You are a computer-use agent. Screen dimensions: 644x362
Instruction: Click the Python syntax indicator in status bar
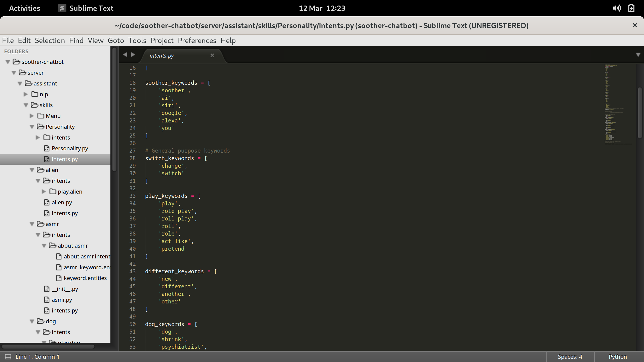click(618, 356)
